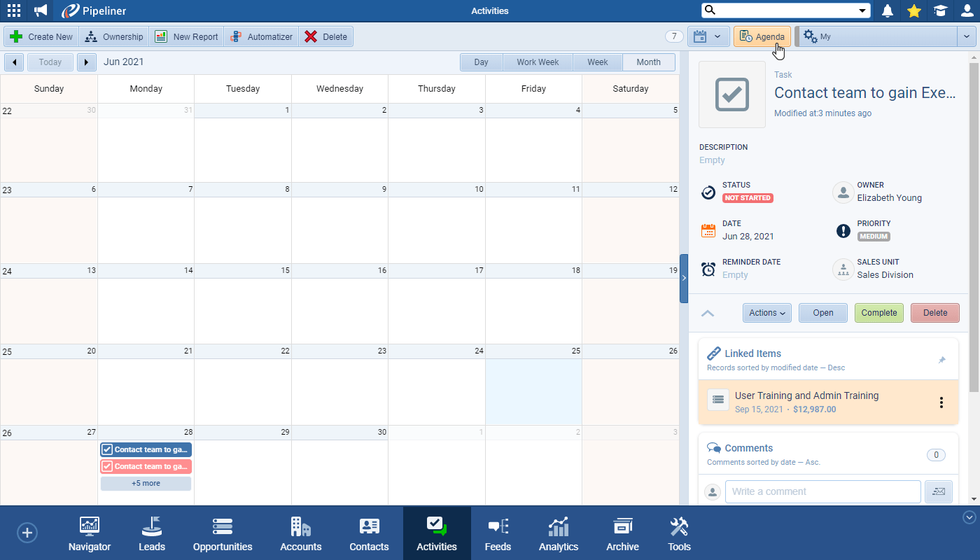Mark the task Complete
Viewport: 980px width, 560px height.
coord(878,313)
